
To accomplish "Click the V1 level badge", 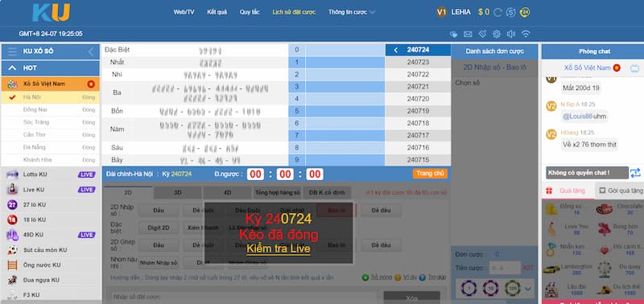I will (441, 12).
